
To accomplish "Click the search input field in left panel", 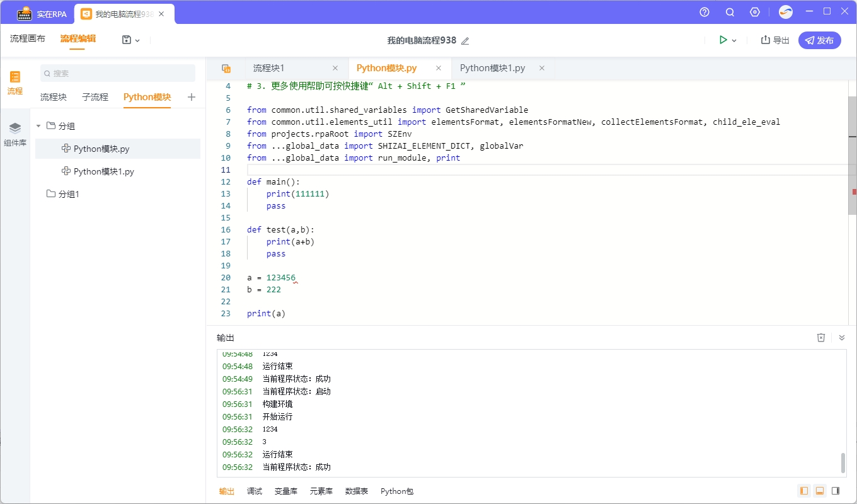I will 117,73.
